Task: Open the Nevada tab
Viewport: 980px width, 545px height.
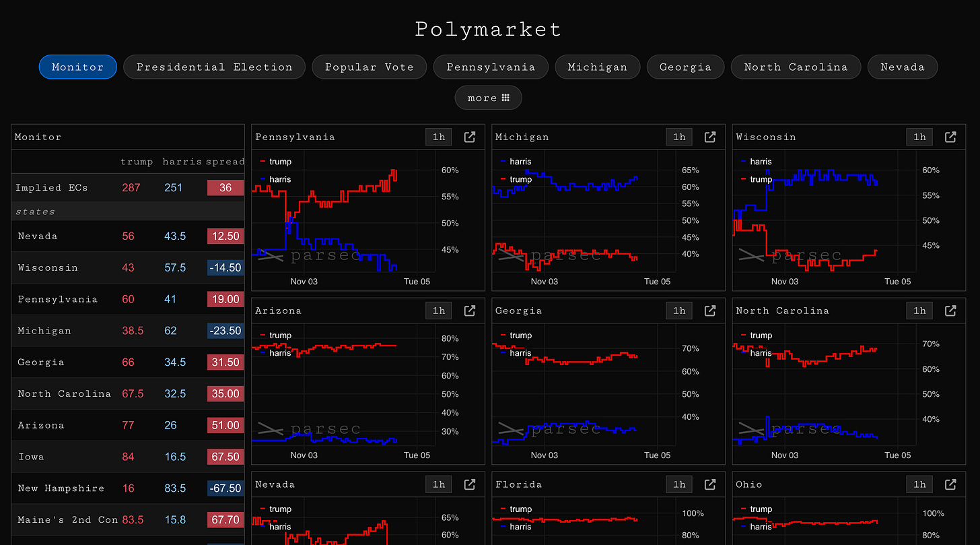Action: (x=903, y=67)
